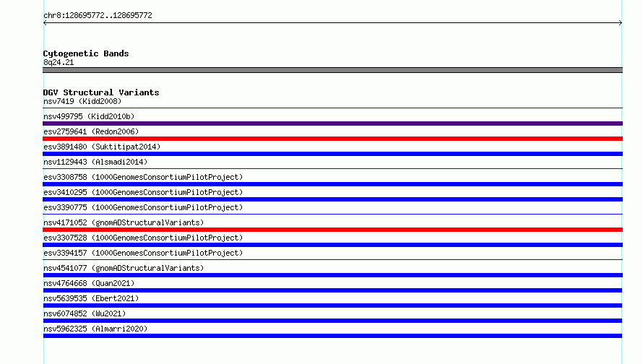This screenshot has width=643, height=364.
Task: Open the nsv499795 (Kidd2010b) variant label
Action: pyautogui.click(x=89, y=116)
